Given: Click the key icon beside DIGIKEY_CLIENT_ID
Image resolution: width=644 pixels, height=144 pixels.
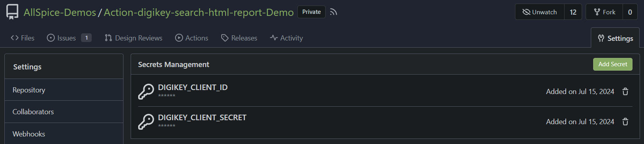Looking at the screenshot, I should (146, 91).
